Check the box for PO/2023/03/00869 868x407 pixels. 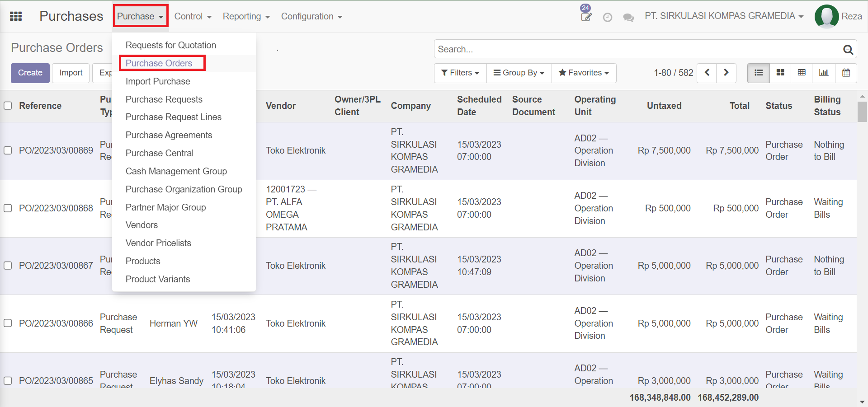(x=8, y=150)
